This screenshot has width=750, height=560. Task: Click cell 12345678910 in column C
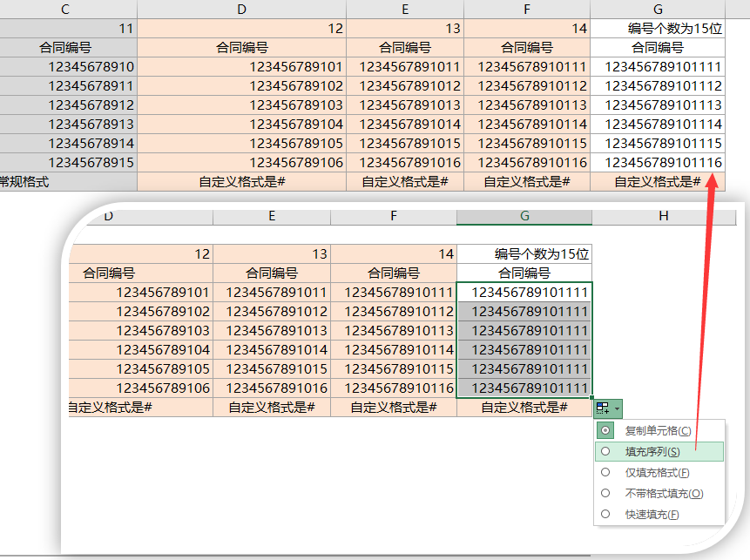(x=69, y=66)
